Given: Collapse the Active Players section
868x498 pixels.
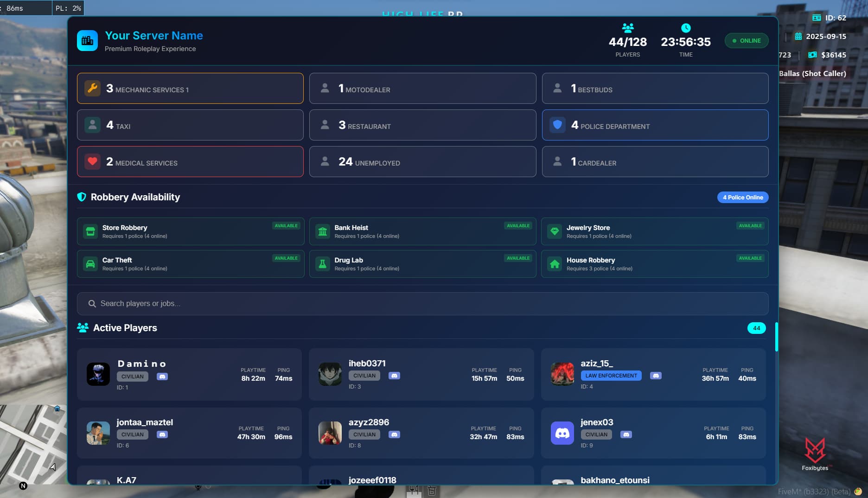Looking at the screenshot, I should click(x=125, y=328).
